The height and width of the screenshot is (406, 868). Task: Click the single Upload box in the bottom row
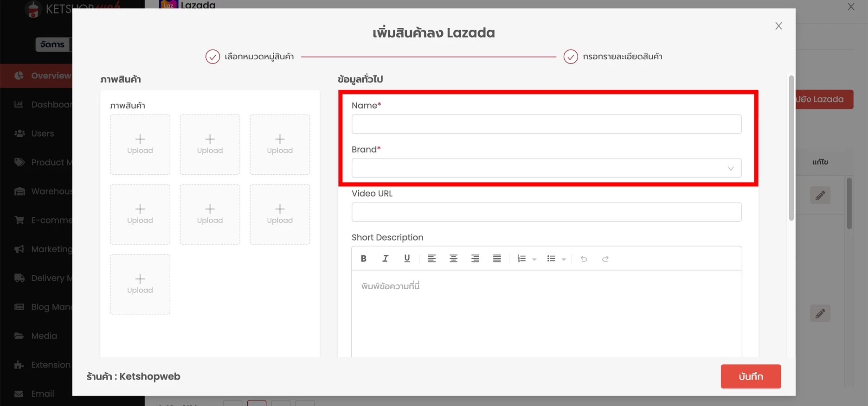click(x=140, y=284)
